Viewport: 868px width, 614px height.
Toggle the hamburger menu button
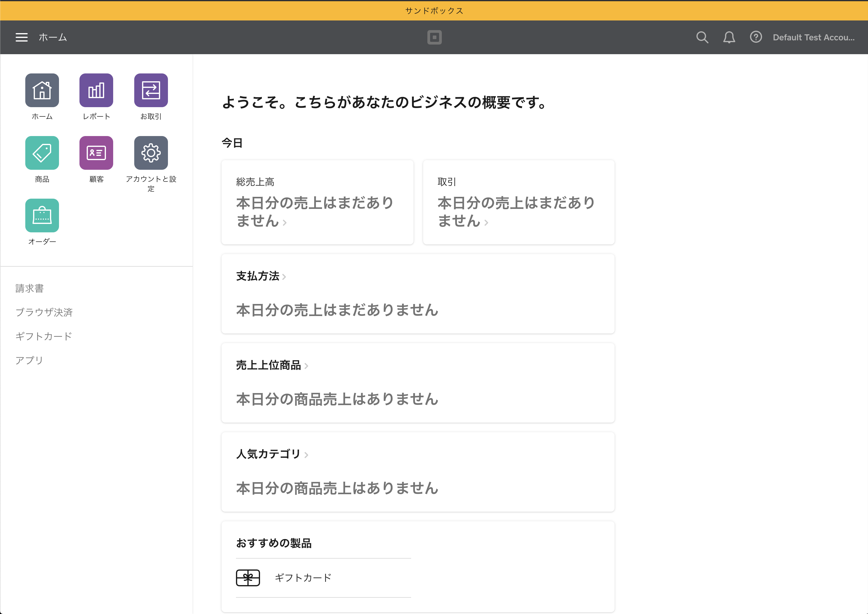point(22,37)
